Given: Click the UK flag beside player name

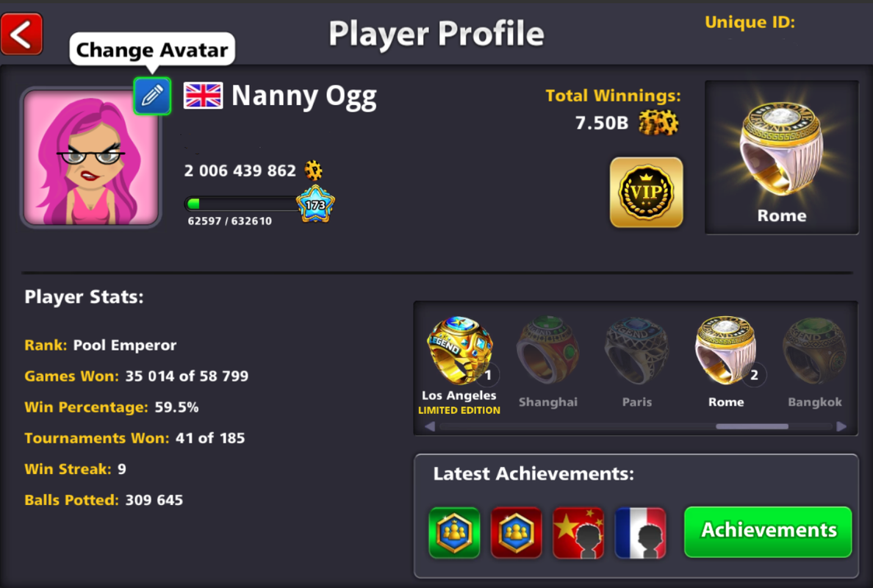Looking at the screenshot, I should (x=204, y=96).
